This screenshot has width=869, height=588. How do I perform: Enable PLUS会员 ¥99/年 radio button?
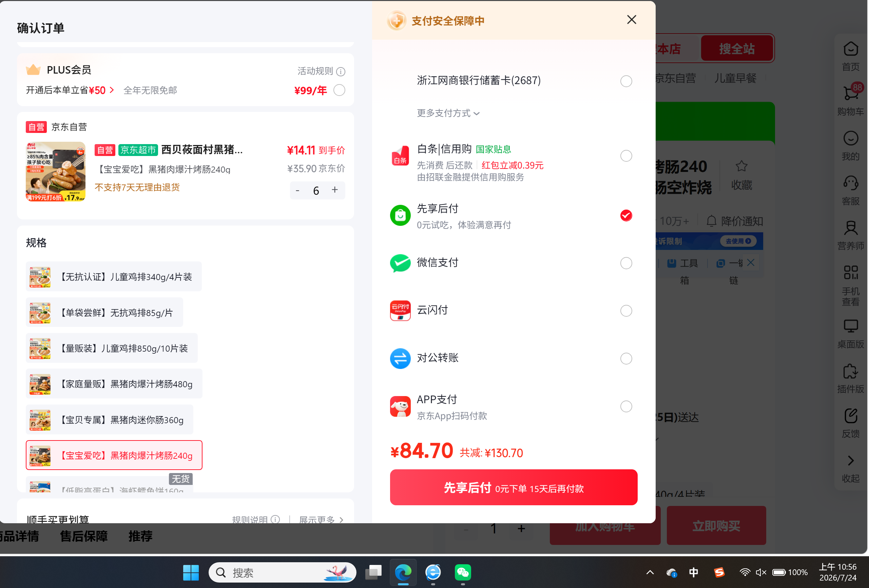339,90
